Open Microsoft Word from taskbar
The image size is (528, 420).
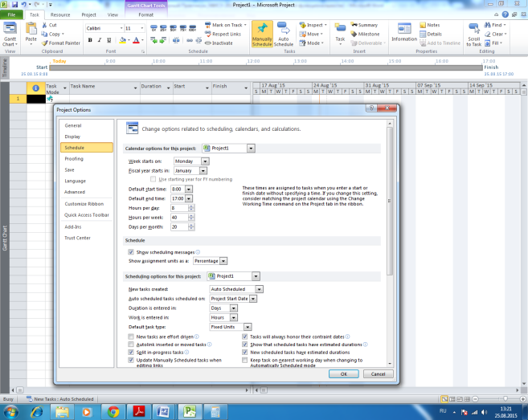point(163,412)
